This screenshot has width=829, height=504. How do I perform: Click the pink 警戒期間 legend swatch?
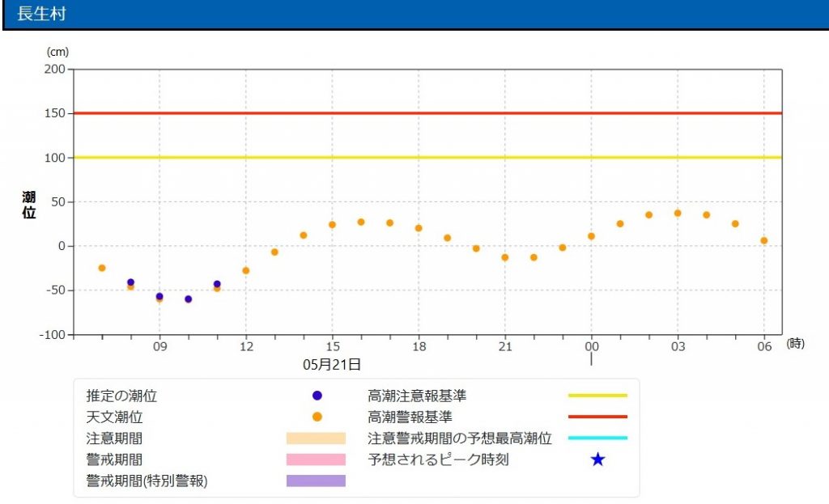tap(317, 459)
